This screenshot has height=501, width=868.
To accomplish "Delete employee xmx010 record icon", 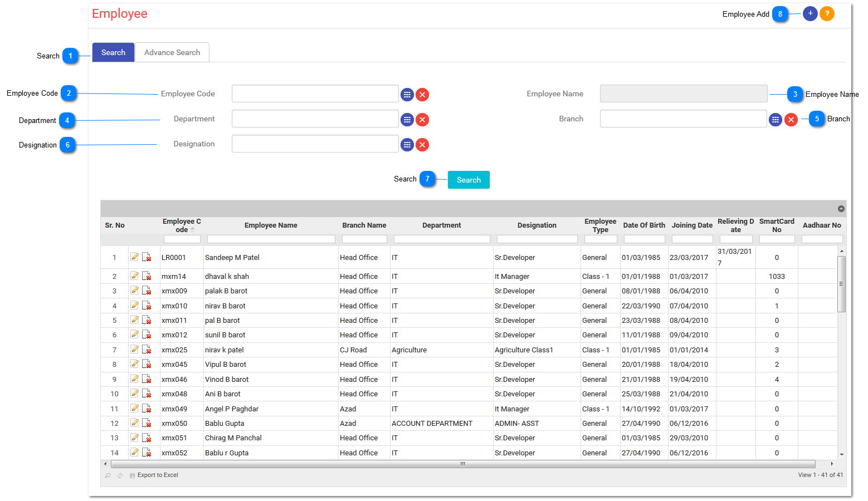I will [147, 305].
